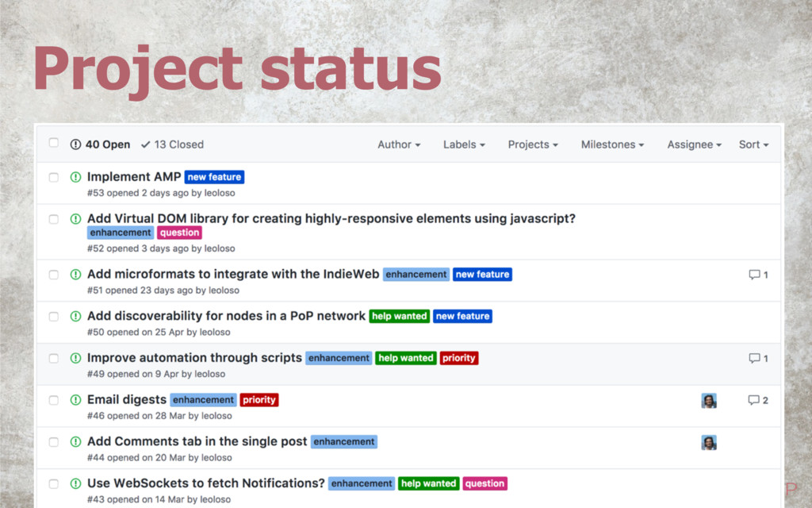Filter by the red priority label on issue #49

[459, 358]
